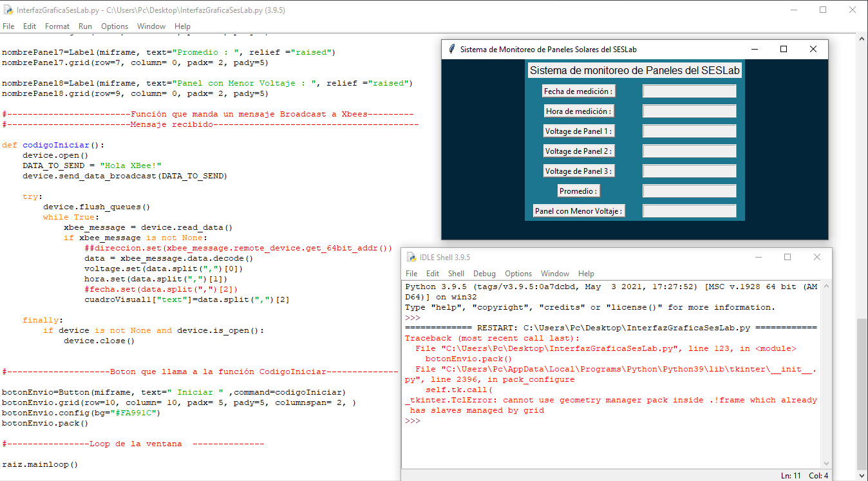This screenshot has height=481, width=868.
Task: Click the editor's vertical scrollbar thumb
Action: point(862,393)
